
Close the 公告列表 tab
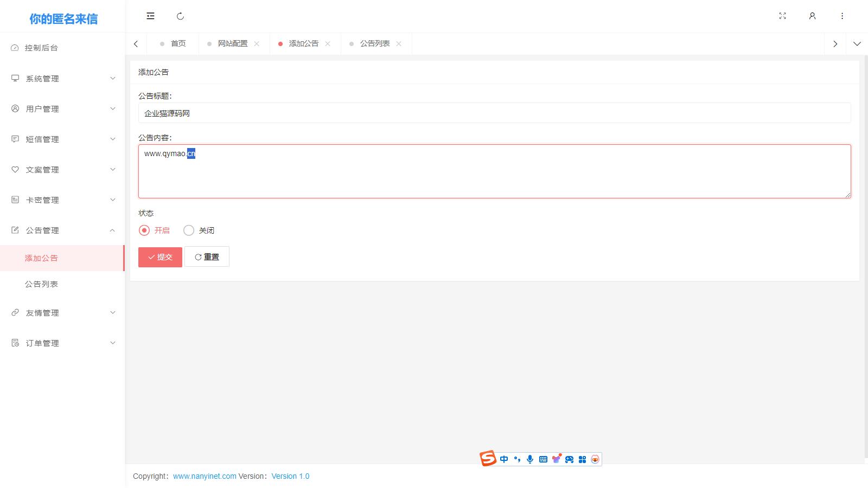pos(399,44)
